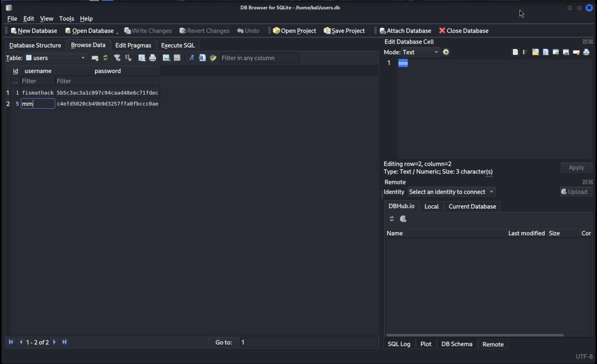This screenshot has width=597, height=364.
Task: Go to the next page of records
Action: 54,342
